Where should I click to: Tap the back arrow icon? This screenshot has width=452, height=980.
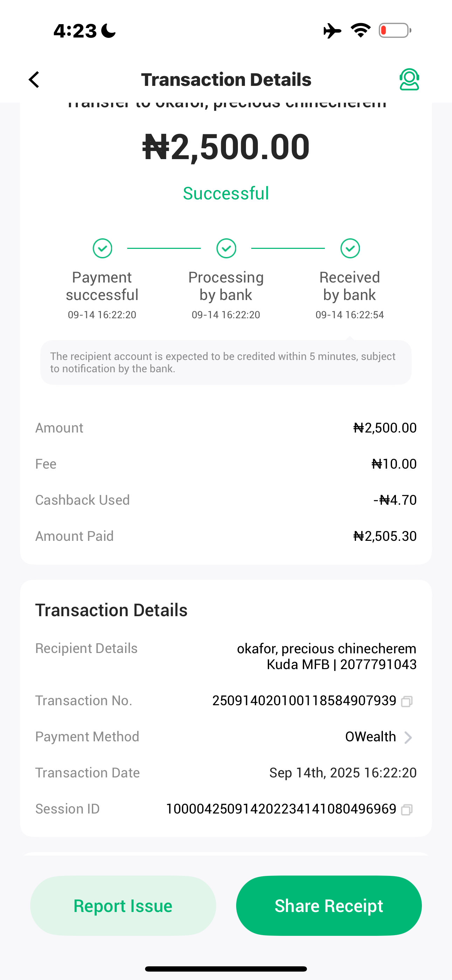point(34,80)
